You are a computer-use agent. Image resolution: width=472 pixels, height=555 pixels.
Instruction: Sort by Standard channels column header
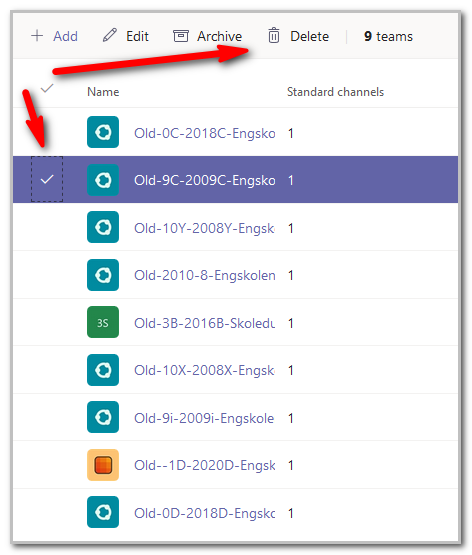[335, 92]
